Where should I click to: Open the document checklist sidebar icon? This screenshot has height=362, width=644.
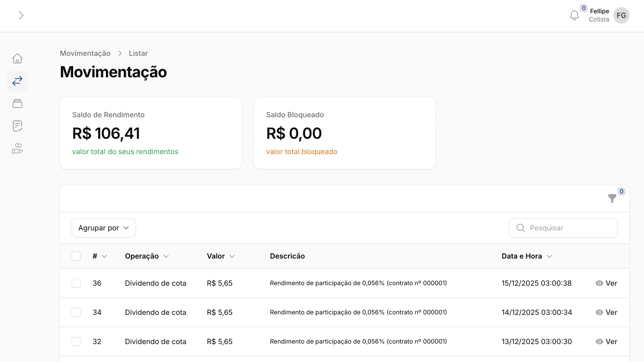point(17,126)
